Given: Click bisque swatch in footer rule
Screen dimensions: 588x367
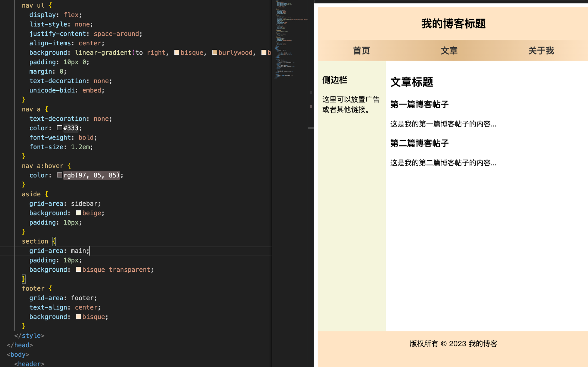Looking at the screenshot, I should pos(78,317).
